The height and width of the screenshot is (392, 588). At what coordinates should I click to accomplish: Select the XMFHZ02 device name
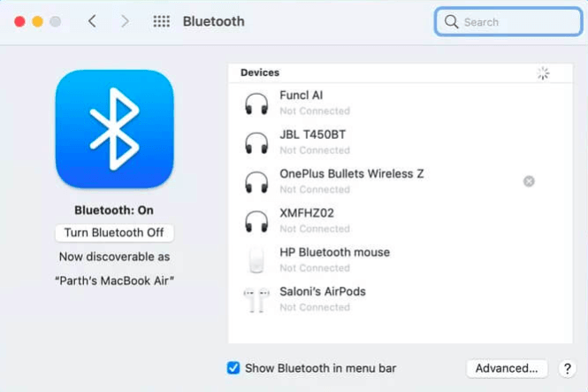307,213
